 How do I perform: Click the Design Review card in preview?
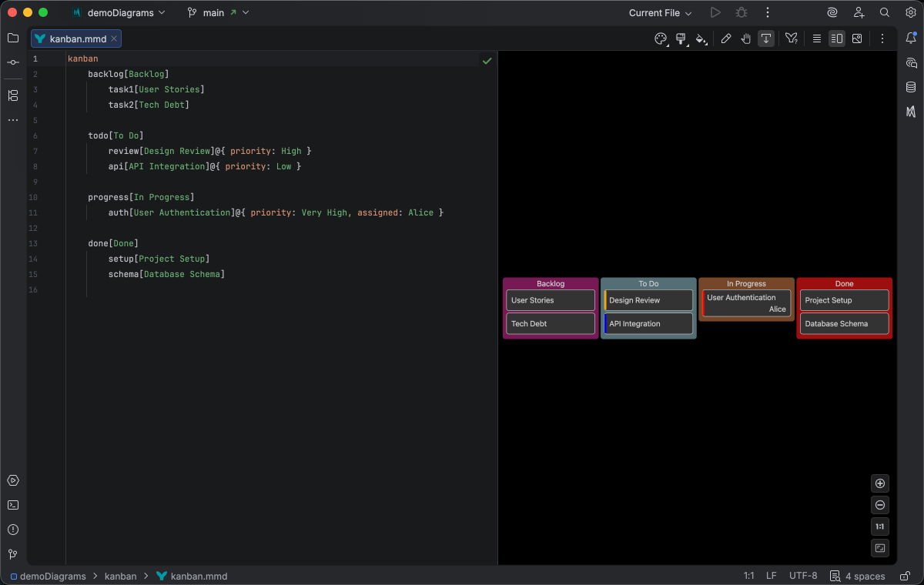pos(648,300)
